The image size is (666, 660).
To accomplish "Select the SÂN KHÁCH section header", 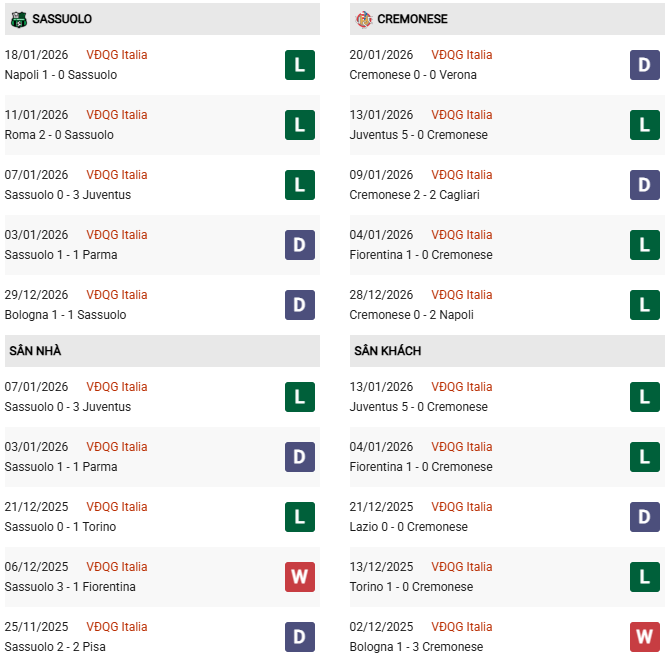I will pos(387,351).
